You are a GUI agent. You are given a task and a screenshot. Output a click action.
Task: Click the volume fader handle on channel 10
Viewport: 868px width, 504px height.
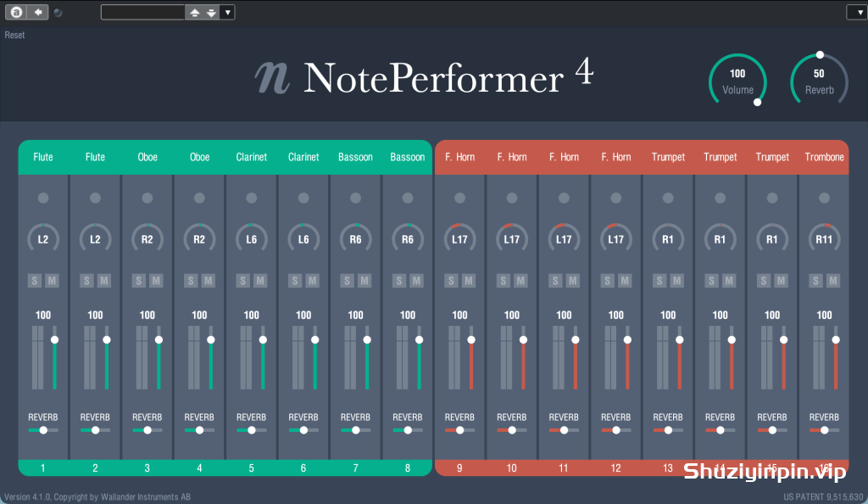(x=523, y=339)
